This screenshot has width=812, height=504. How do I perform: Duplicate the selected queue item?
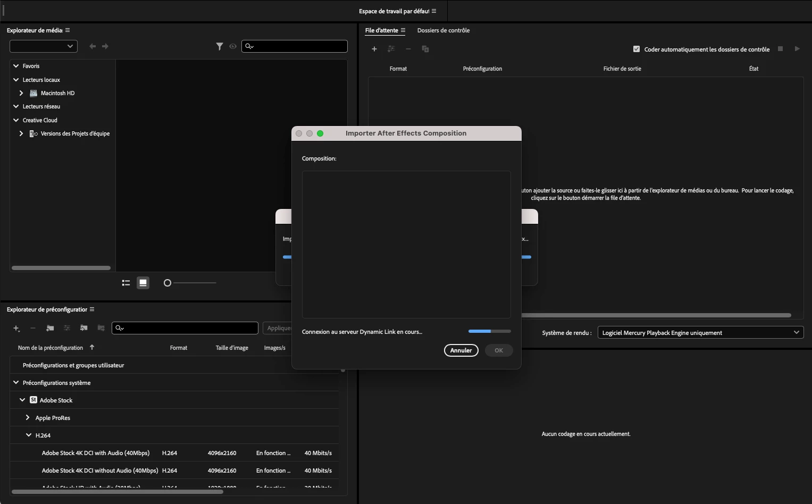coord(425,49)
